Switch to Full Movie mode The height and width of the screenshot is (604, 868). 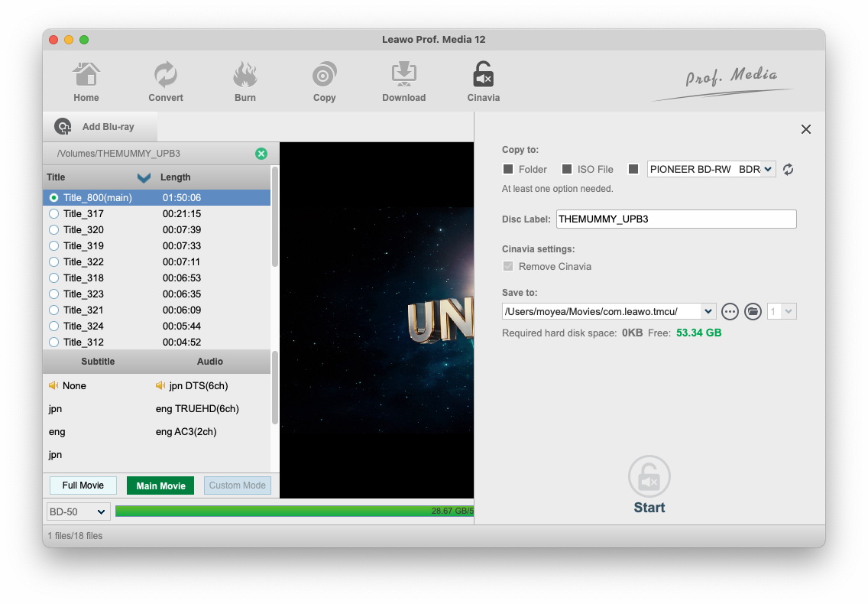[83, 485]
